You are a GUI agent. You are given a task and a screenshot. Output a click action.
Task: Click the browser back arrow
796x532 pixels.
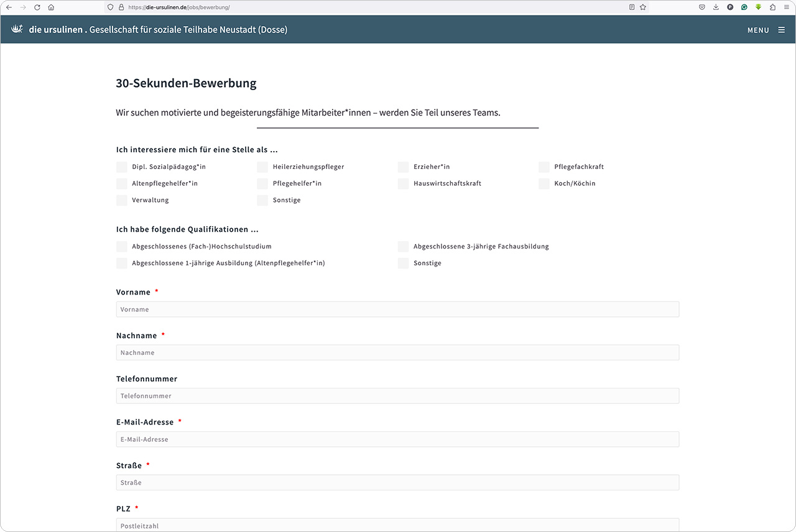pos(9,7)
